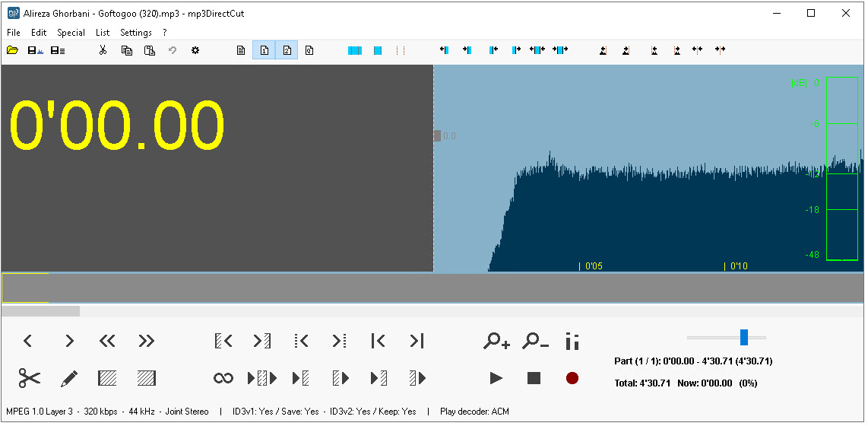Toggle the page icon labeled 2

[287, 50]
